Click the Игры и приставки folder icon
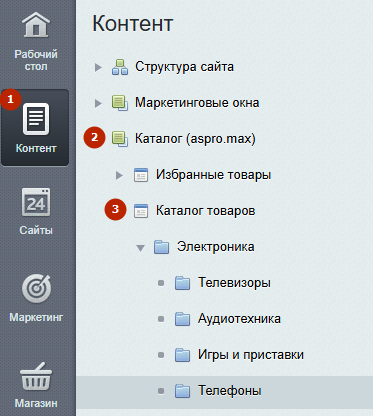The width and height of the screenshot is (373, 416). (183, 355)
